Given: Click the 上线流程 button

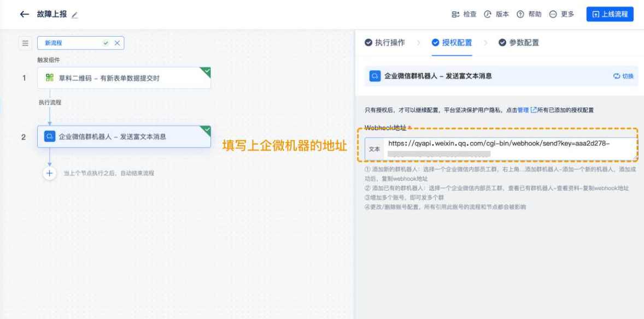Looking at the screenshot, I should pos(610,14).
